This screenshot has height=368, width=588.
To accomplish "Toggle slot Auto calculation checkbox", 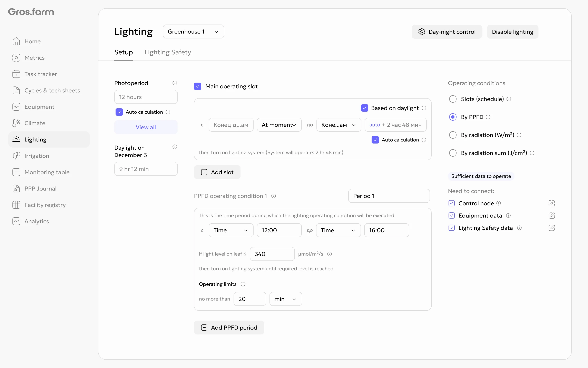I will coord(375,140).
